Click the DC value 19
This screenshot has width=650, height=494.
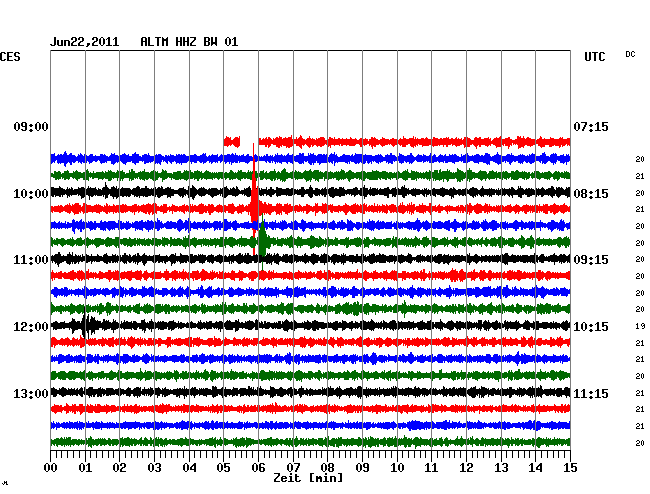coord(640,326)
